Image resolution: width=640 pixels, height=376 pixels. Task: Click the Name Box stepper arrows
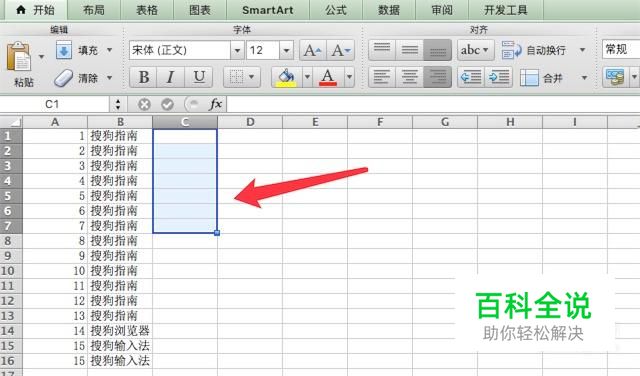pos(118,105)
